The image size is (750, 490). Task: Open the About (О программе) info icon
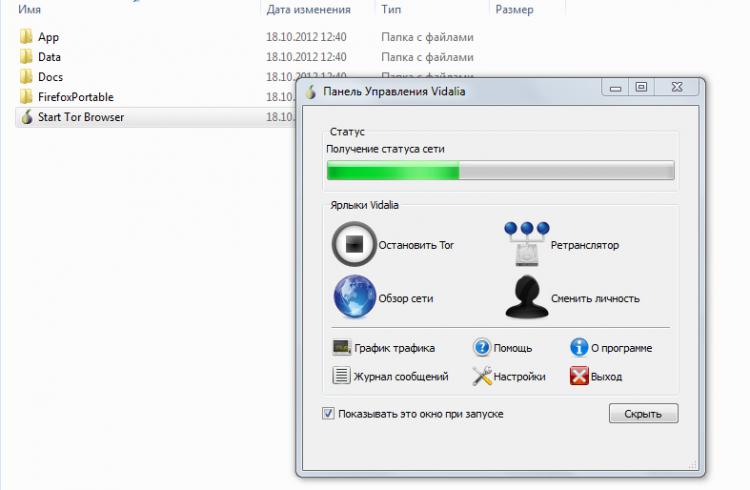click(x=579, y=348)
